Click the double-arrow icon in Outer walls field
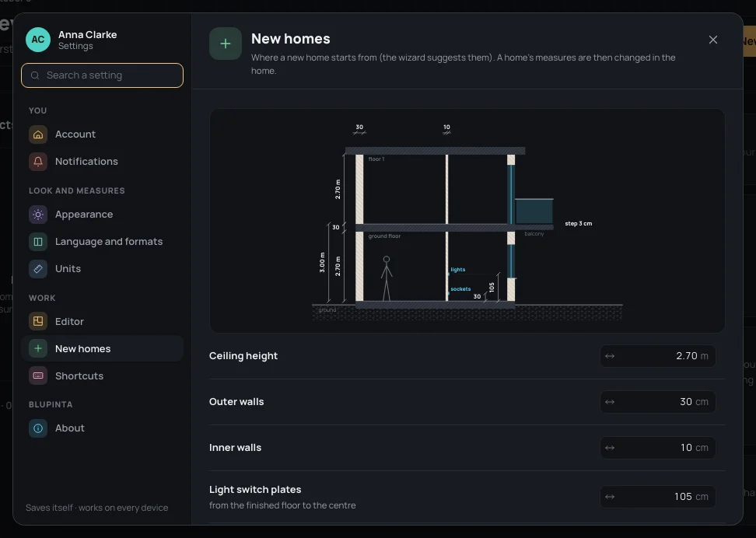The height and width of the screenshot is (538, 756). [610, 402]
